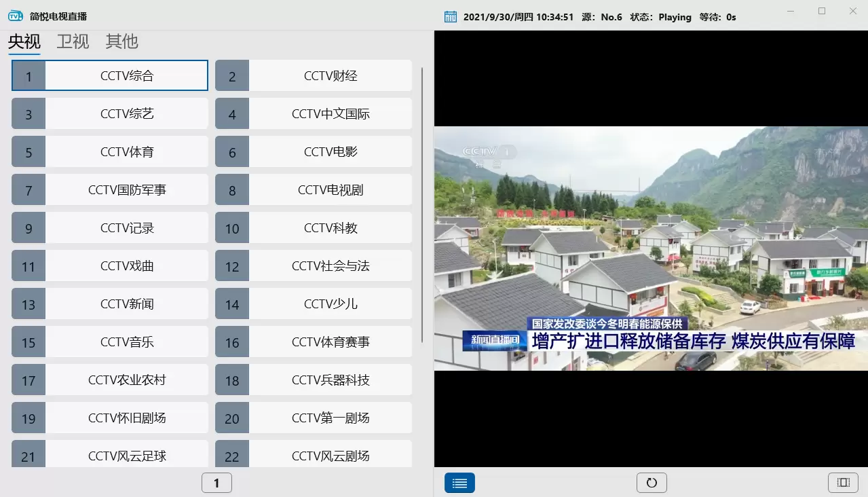The image size is (868, 497).
Task: Select channel CCTV财经
Action: 314,75
